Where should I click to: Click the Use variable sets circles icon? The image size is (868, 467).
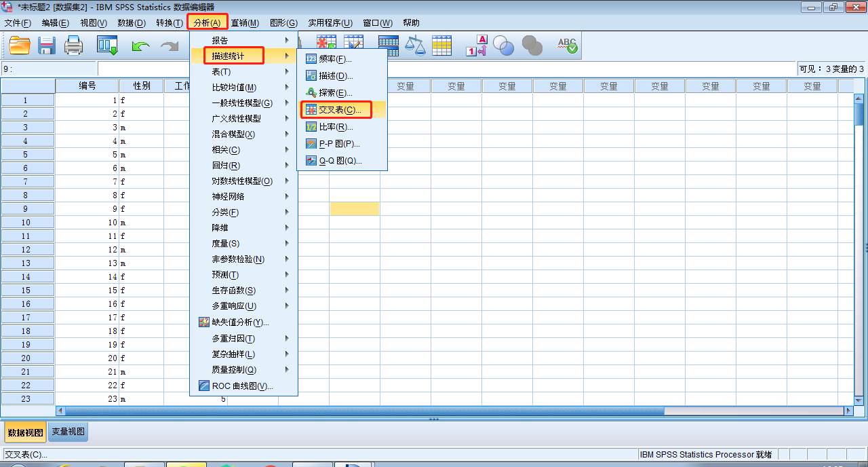pos(504,46)
